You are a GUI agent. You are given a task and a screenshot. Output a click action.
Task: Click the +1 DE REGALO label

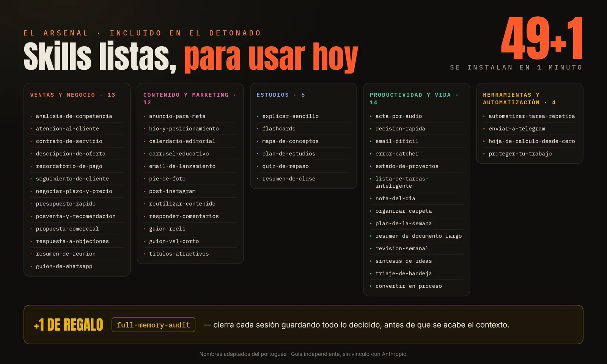tap(68, 325)
